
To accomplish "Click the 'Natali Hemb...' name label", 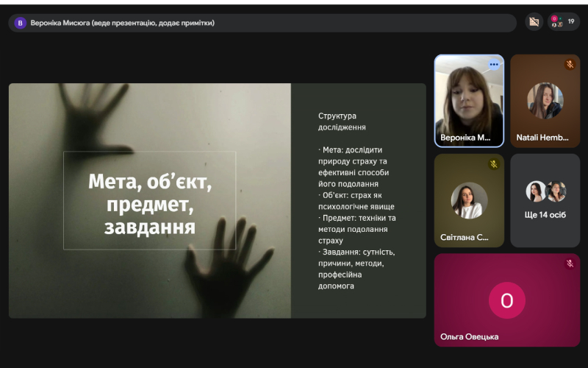I will [542, 138].
